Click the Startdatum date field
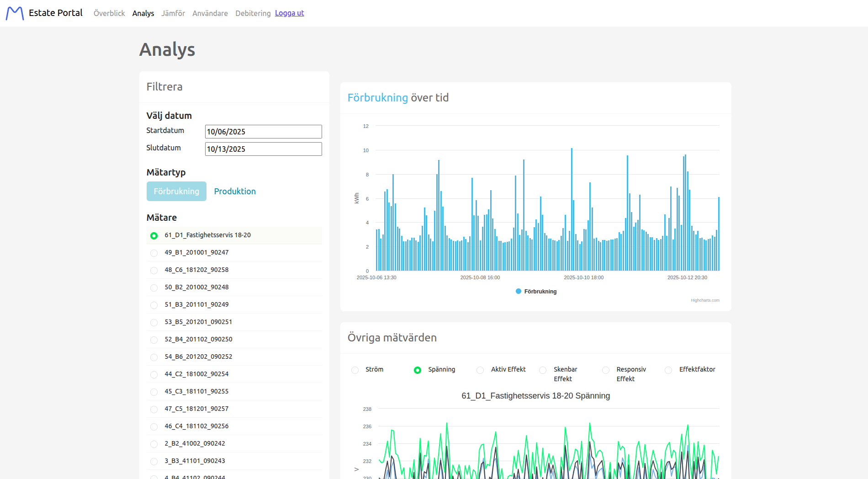The width and height of the screenshot is (868, 479). click(264, 132)
